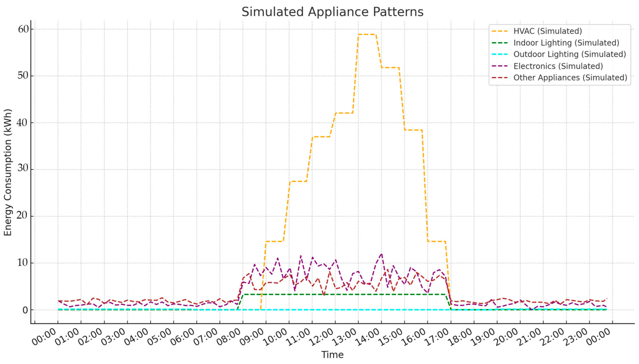Click the cyan Outdoor Lighting legend swatch
Screen dimensions: 639x364
[x=500, y=54]
